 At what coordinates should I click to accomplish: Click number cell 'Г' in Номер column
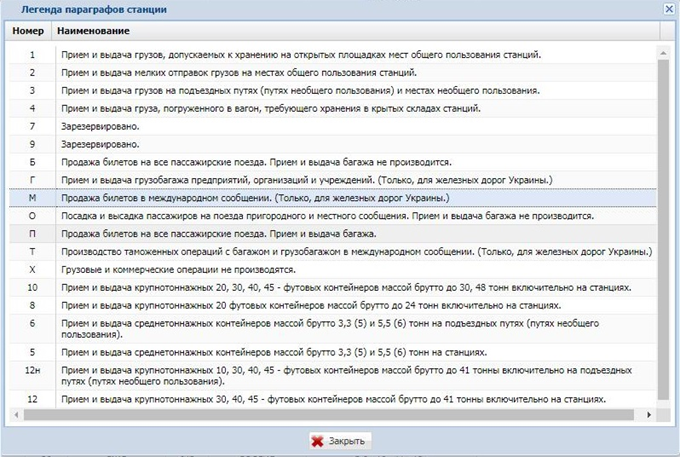pos(33,180)
